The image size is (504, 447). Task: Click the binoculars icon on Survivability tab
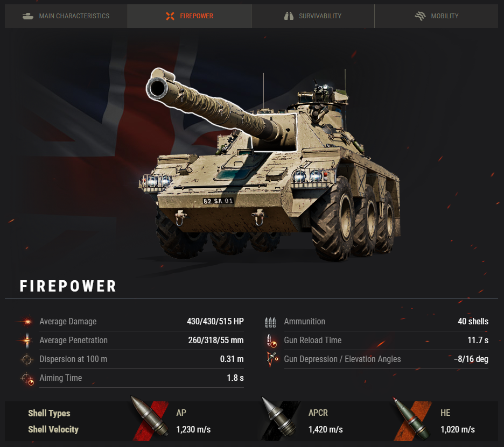coord(289,16)
